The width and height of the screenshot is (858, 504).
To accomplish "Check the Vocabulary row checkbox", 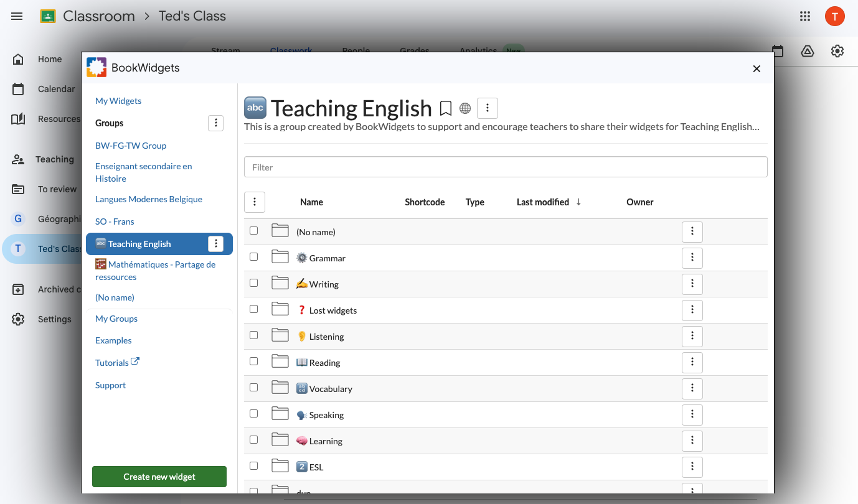I will coord(253,387).
